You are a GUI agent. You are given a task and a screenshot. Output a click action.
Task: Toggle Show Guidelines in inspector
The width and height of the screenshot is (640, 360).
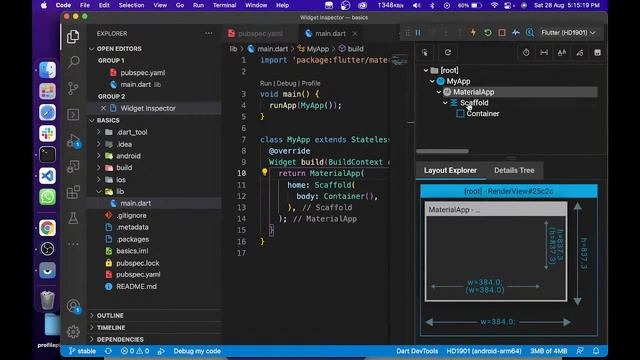[544, 53]
